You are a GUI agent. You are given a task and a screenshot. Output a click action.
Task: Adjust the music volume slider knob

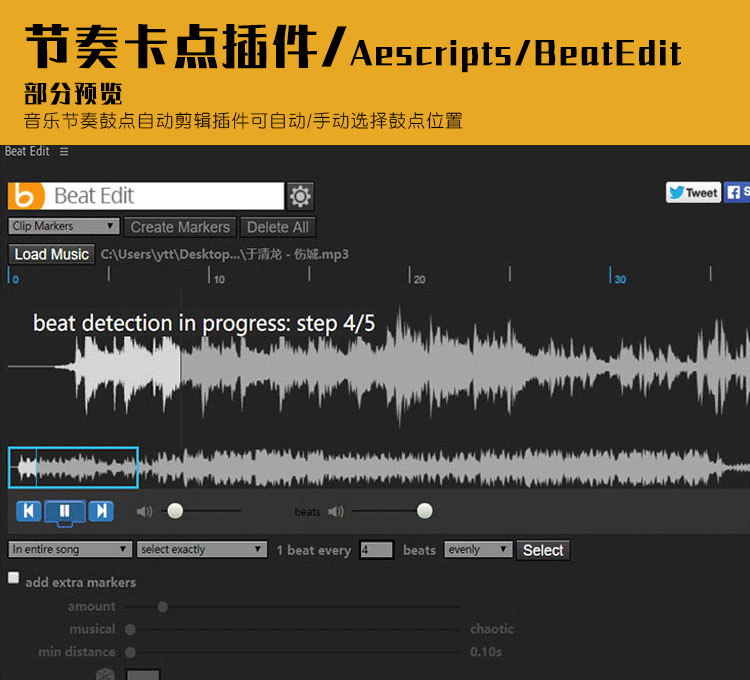pyautogui.click(x=175, y=511)
